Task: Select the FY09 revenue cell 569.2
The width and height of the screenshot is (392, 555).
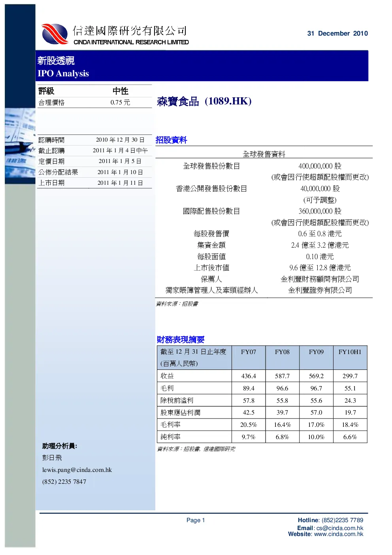Action: coord(316,376)
